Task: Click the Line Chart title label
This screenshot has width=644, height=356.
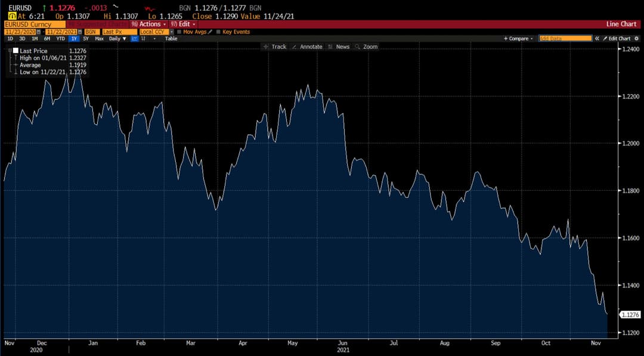Action: point(621,24)
